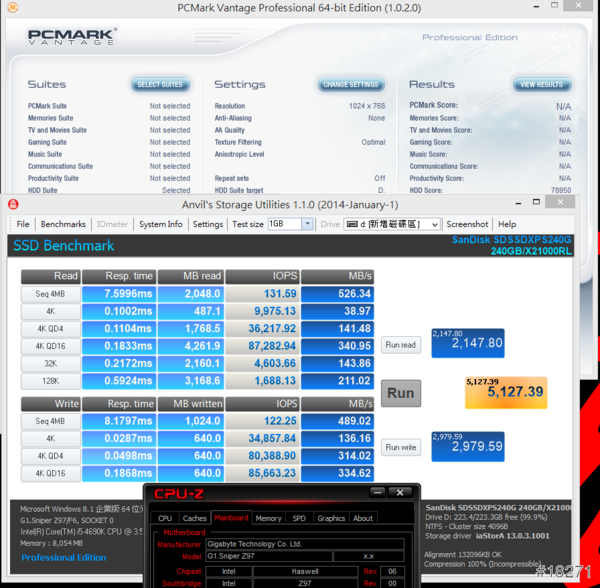Image resolution: width=600 pixels, height=588 pixels.
Task: Click the Read 4K QD16 test button
Action: pyautogui.click(x=51, y=346)
